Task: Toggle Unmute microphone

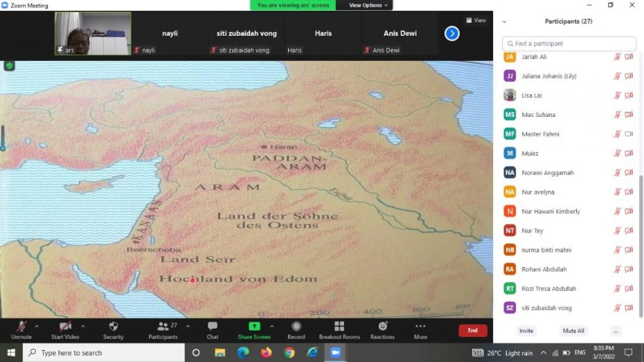Action: click(x=21, y=327)
